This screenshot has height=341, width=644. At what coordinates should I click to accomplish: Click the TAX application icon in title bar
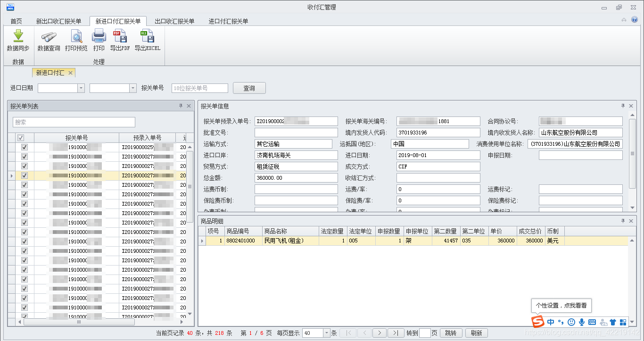(x=9, y=7)
